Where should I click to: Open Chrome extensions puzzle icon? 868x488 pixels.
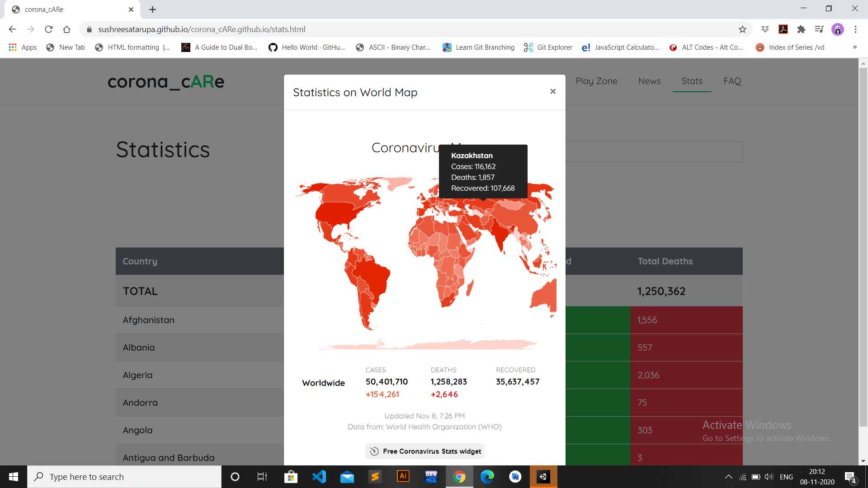click(x=801, y=29)
